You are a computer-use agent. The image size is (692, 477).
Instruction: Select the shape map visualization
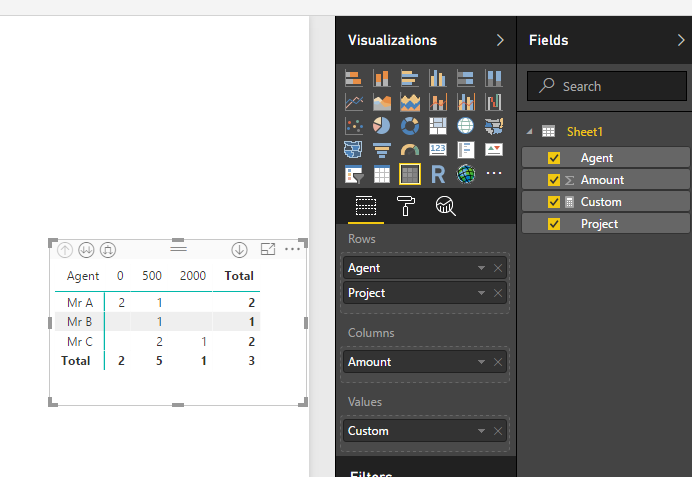coord(354,150)
